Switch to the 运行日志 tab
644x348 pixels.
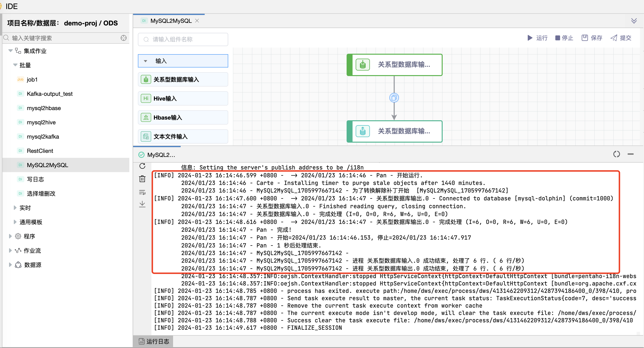click(x=153, y=341)
